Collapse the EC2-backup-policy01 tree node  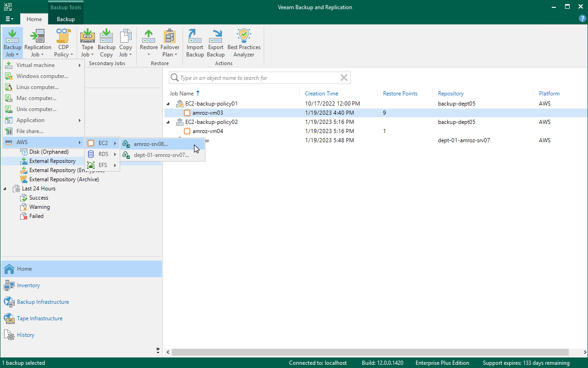click(167, 104)
